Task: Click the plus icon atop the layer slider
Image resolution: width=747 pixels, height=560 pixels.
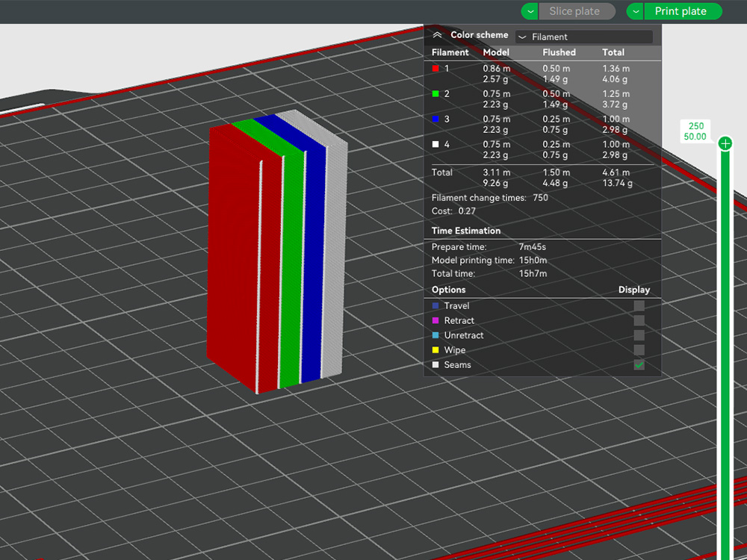Action: click(x=724, y=142)
